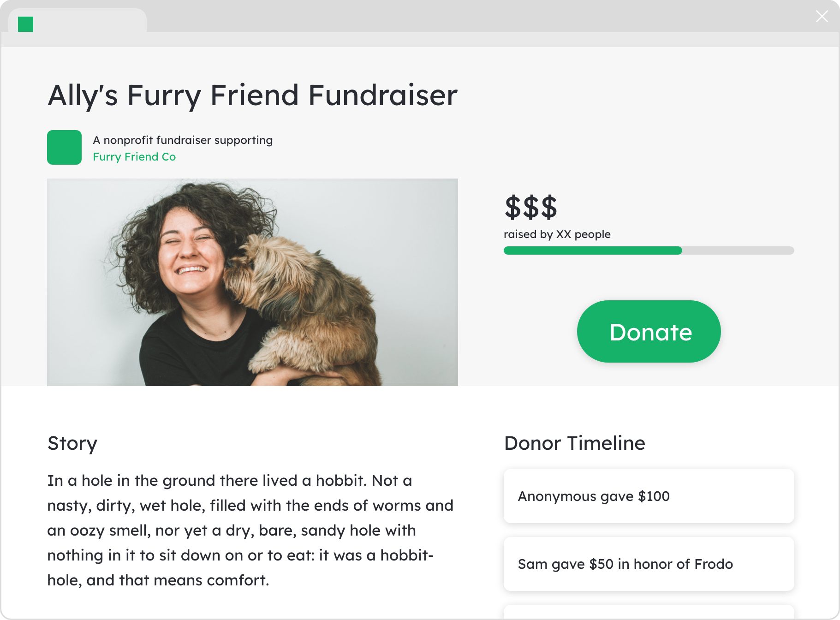This screenshot has height=620, width=840.
Task: Open the Furry Friend Co link
Action: click(x=134, y=157)
